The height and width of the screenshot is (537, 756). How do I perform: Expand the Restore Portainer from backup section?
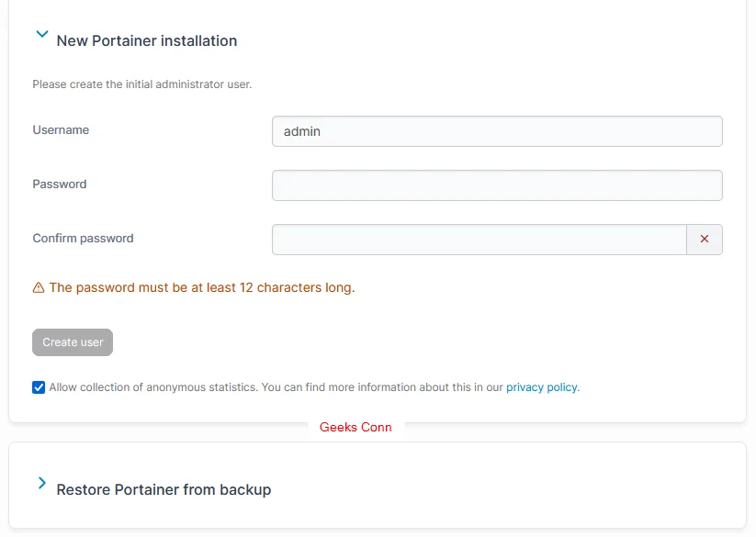pyautogui.click(x=164, y=489)
